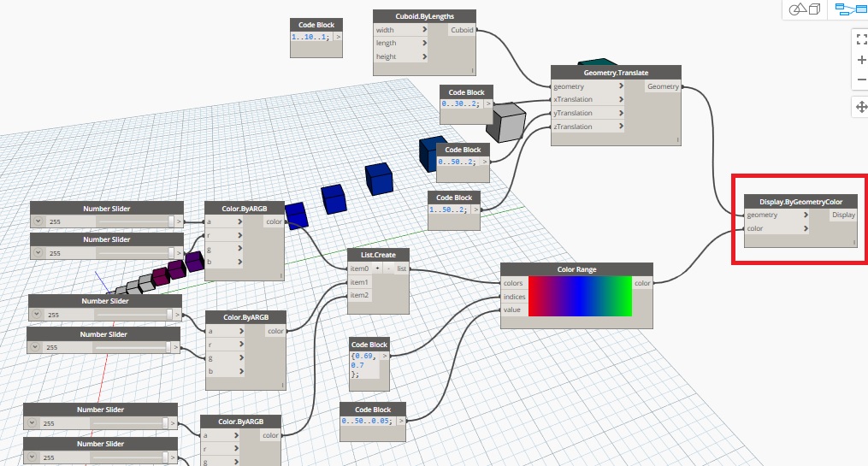Click the Geometry output port on Geometry.Translate
This screenshot has height=466, width=868.
663,86
